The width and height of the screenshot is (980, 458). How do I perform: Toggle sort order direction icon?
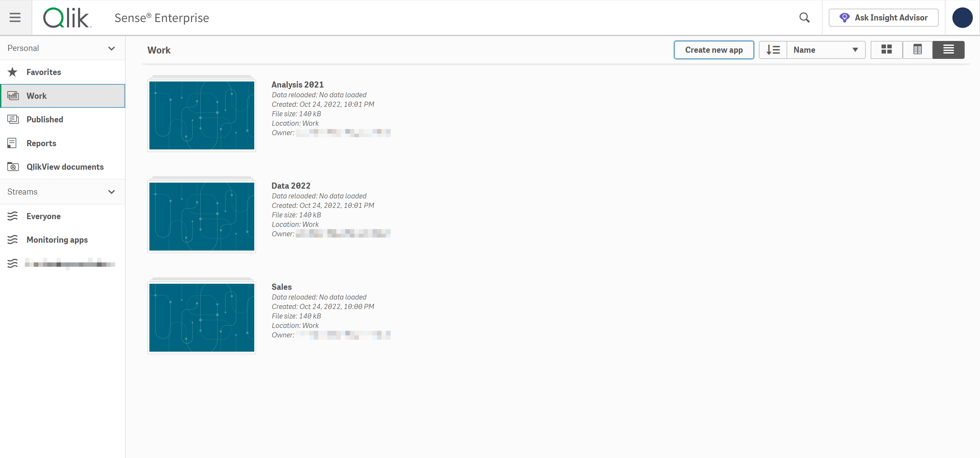[x=773, y=50]
